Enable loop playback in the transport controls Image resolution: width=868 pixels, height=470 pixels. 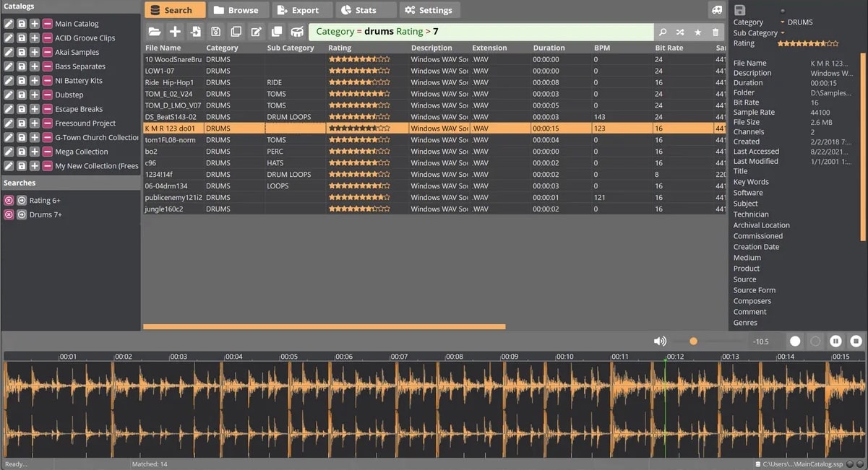tap(815, 341)
